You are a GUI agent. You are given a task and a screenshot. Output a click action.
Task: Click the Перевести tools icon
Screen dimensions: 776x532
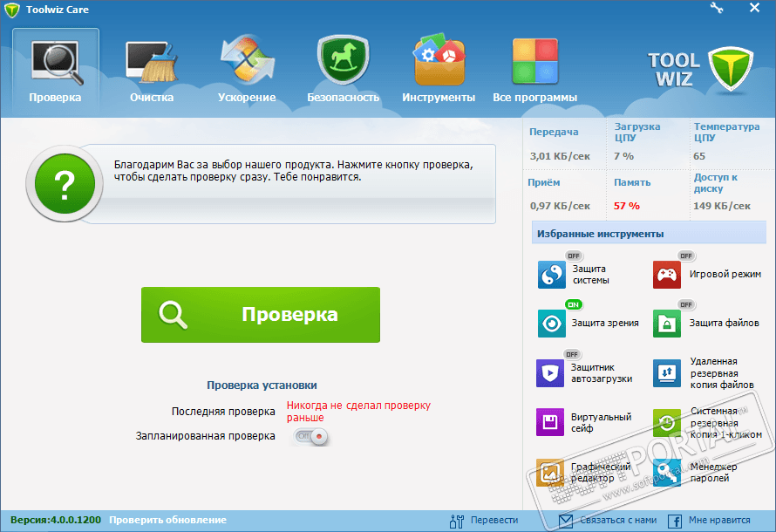click(x=457, y=521)
